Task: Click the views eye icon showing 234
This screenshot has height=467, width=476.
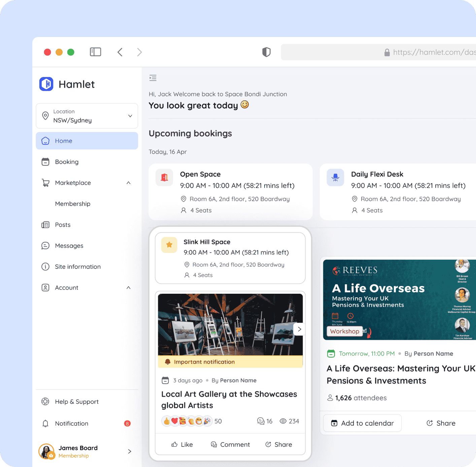Action: click(283, 421)
